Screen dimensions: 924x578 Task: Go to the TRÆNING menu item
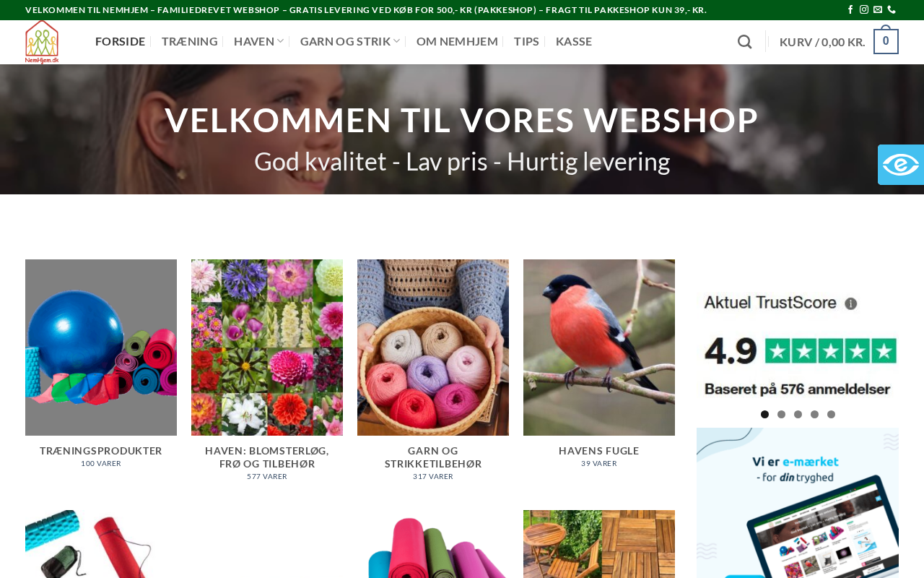(x=189, y=41)
